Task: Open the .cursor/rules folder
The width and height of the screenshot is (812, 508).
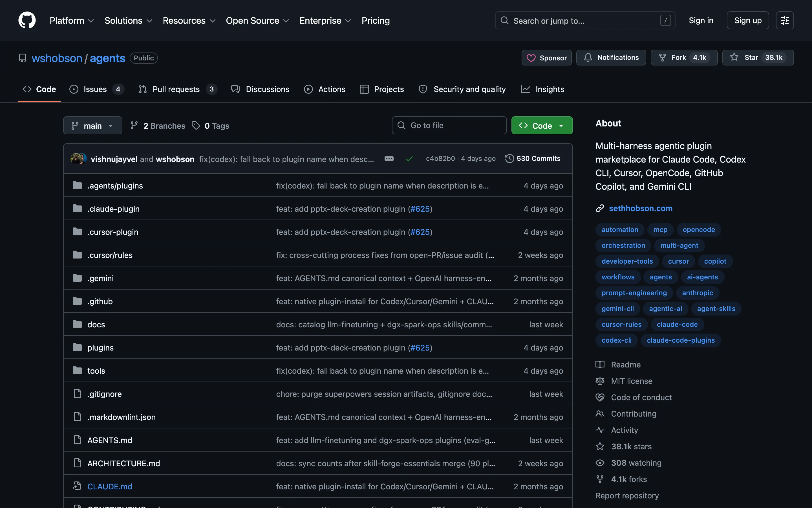Action: [110, 255]
